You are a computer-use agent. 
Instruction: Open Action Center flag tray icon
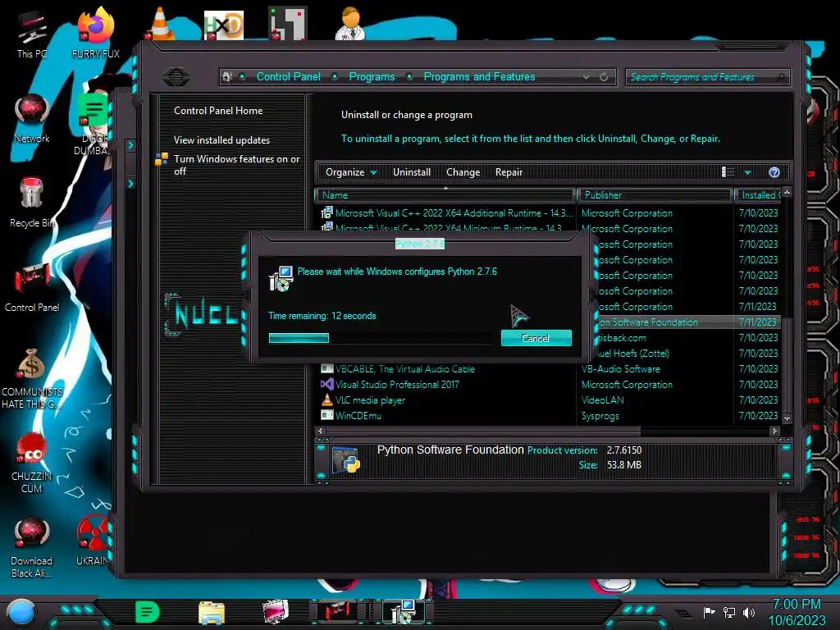tap(709, 612)
